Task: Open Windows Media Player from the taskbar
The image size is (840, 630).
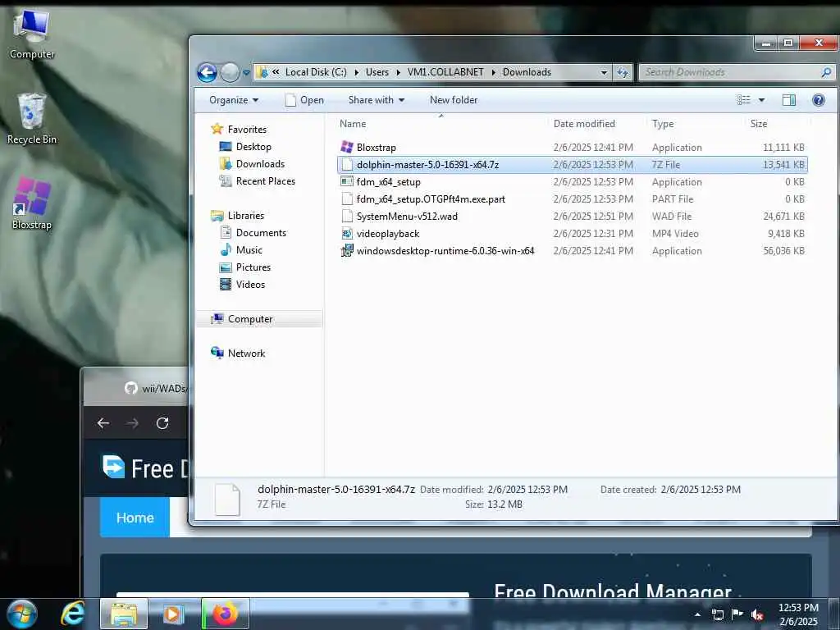Action: pos(173,614)
